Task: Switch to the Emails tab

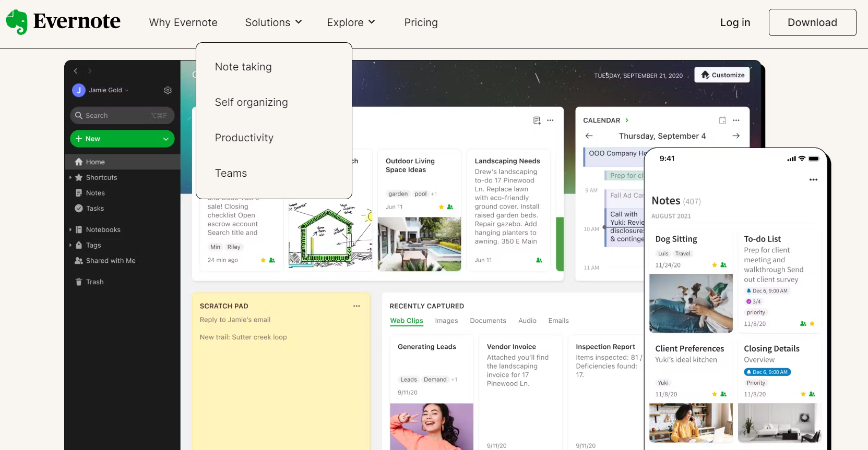Action: (558, 321)
